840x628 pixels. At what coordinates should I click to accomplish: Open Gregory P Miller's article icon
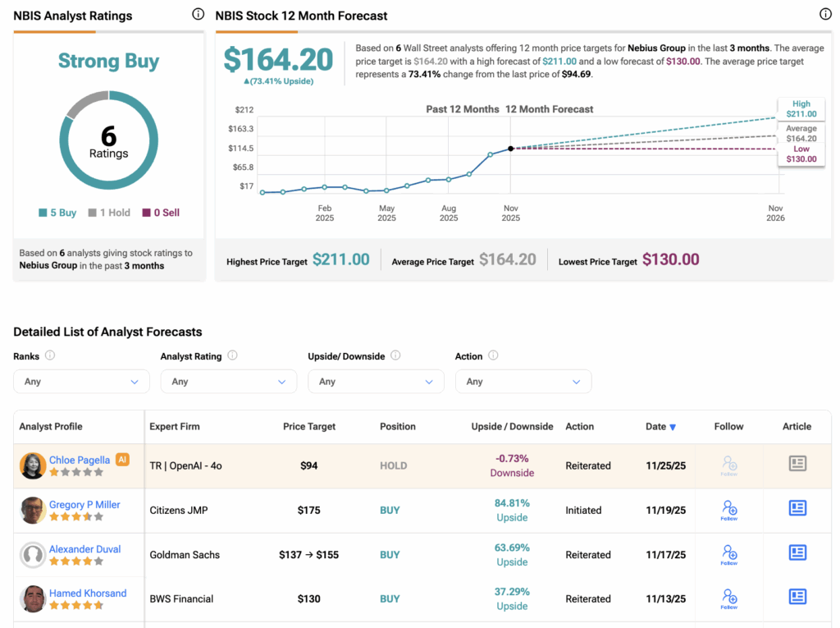(x=797, y=508)
